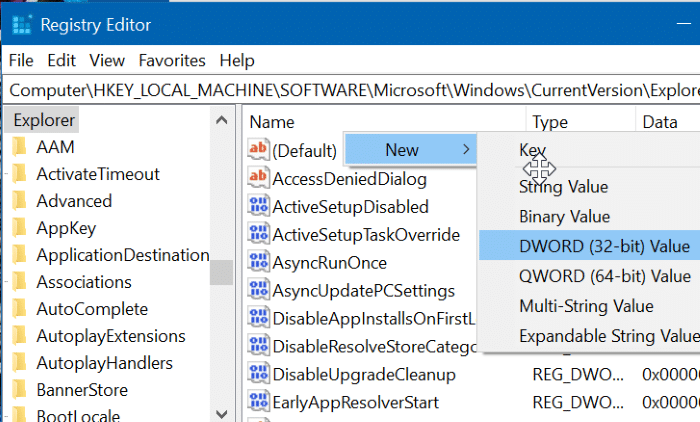Click the ActivateTimeout folder icon
This screenshot has height=422, width=700.
point(20,174)
